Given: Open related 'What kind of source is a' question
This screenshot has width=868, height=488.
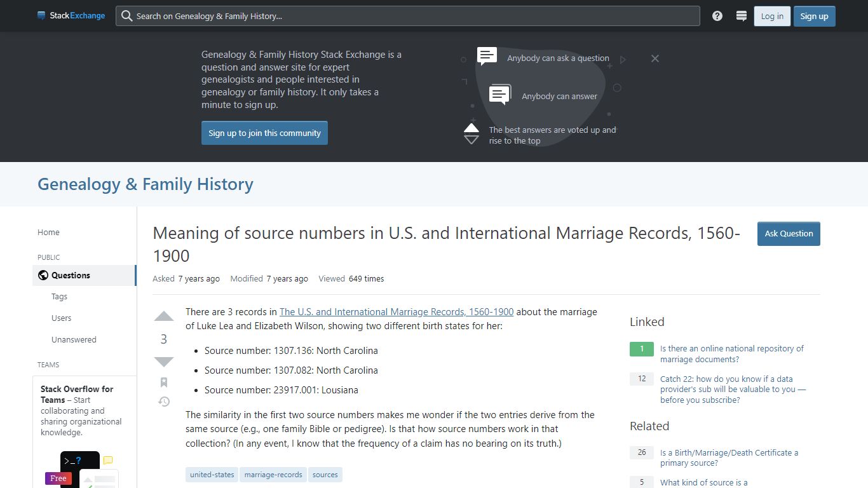Looking at the screenshot, I should (704, 482).
